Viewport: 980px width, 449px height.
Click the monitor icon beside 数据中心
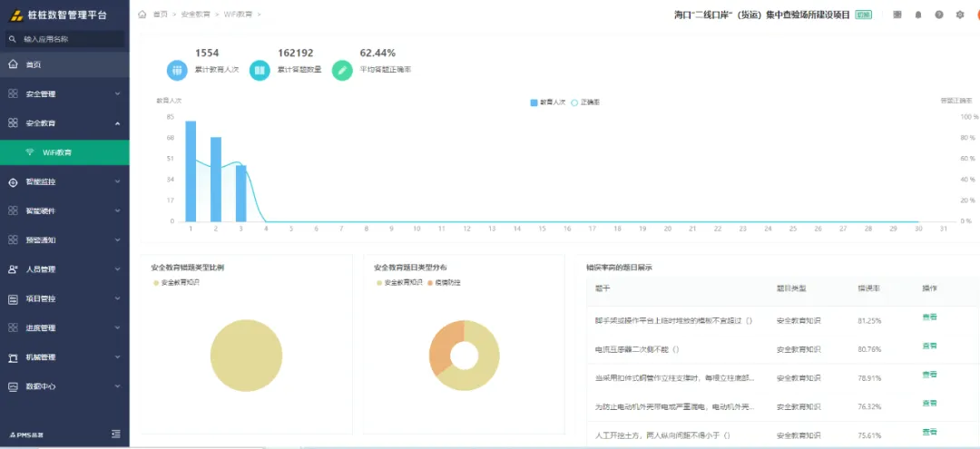point(13,386)
